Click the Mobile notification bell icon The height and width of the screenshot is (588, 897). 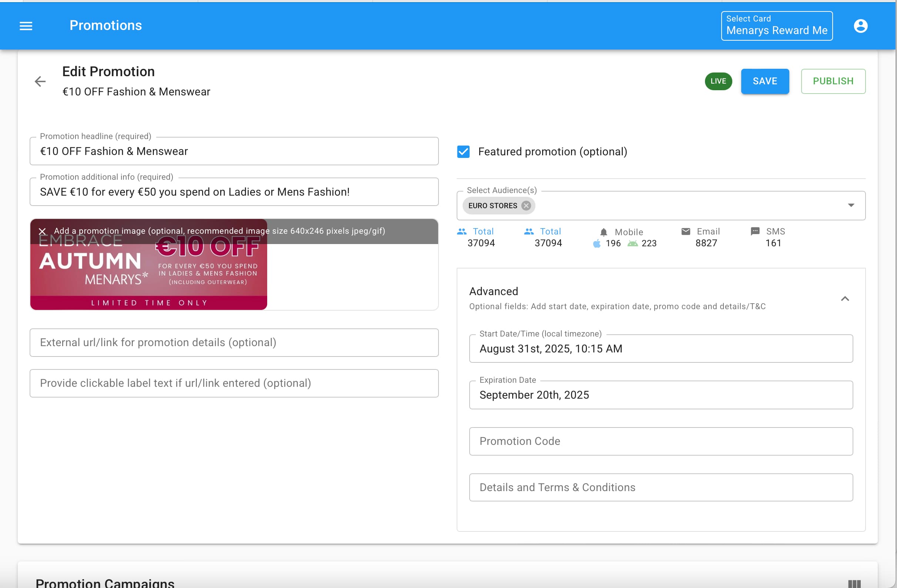point(604,232)
